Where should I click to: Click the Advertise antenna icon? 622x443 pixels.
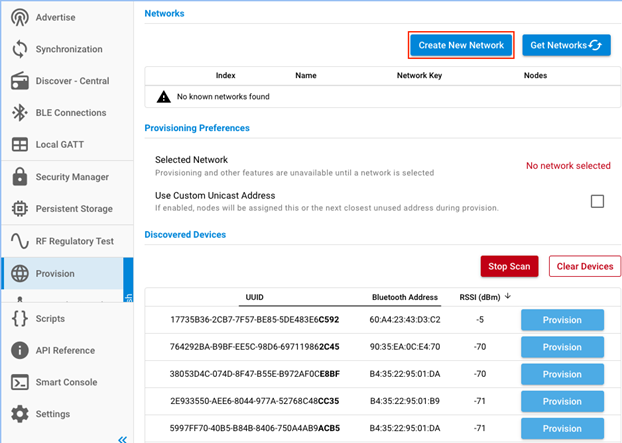(x=19, y=17)
